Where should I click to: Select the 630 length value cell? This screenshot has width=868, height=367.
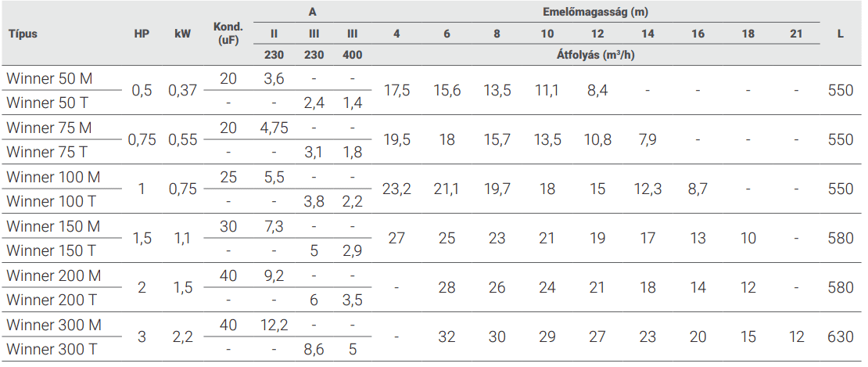(840, 336)
